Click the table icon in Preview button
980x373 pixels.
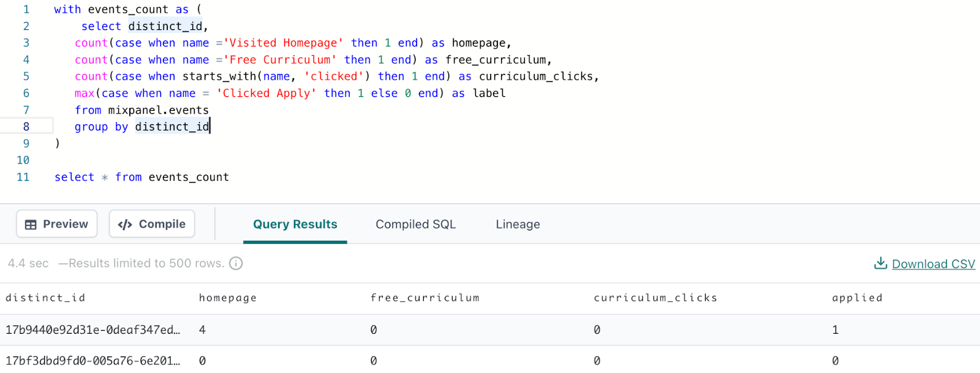pyautogui.click(x=31, y=225)
